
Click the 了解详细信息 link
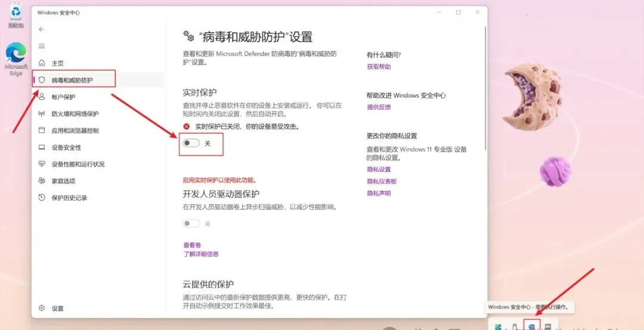coord(201,254)
